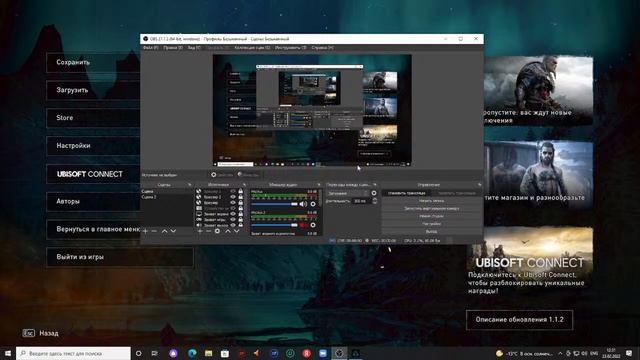
Task: Open Mic/Aux 2 audio settings gear
Action: point(313,225)
